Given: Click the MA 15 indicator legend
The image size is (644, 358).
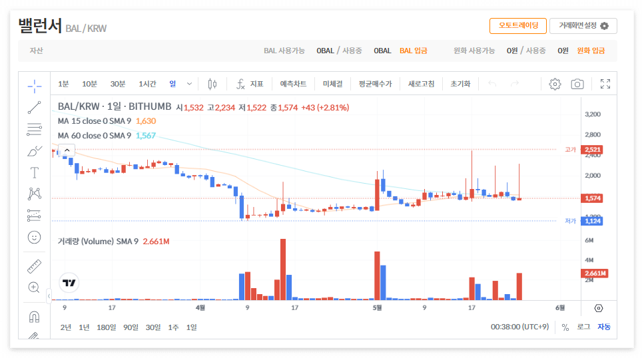Looking at the screenshot, I should 107,121.
